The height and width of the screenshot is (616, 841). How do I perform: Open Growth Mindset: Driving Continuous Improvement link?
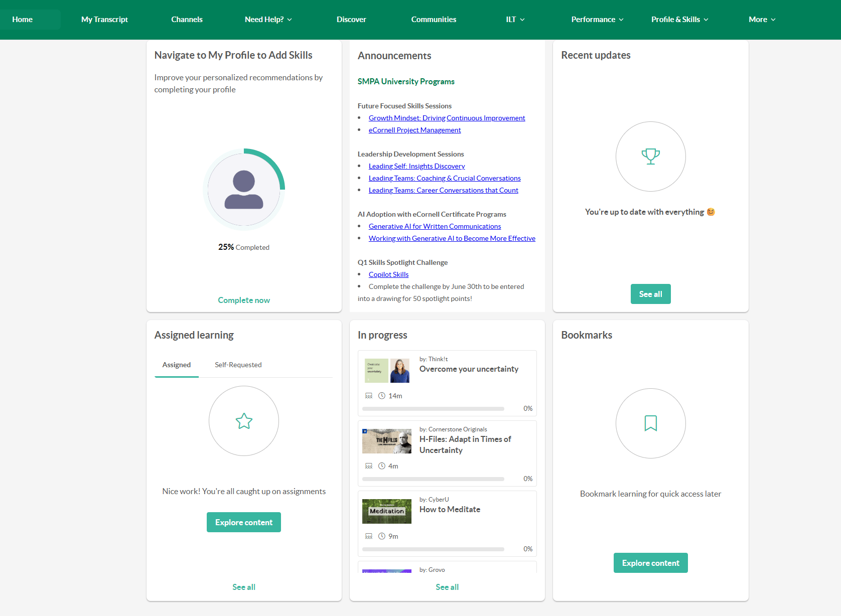point(447,118)
